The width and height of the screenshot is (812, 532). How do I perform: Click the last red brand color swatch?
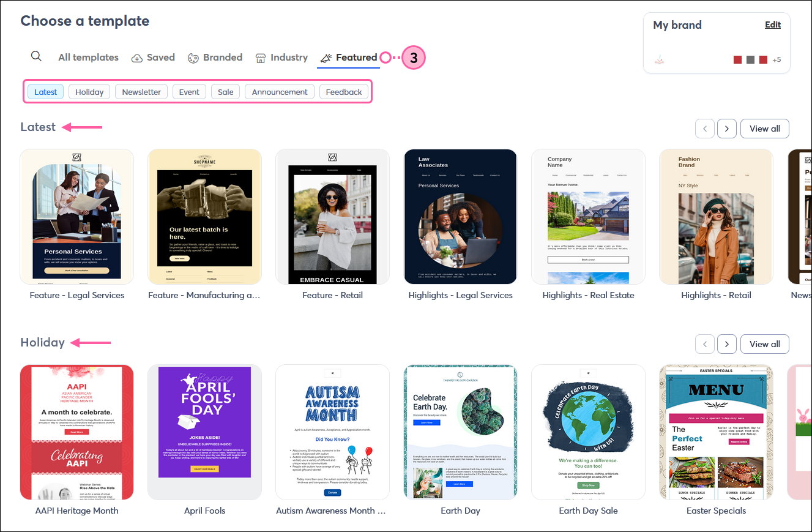pyautogui.click(x=763, y=59)
